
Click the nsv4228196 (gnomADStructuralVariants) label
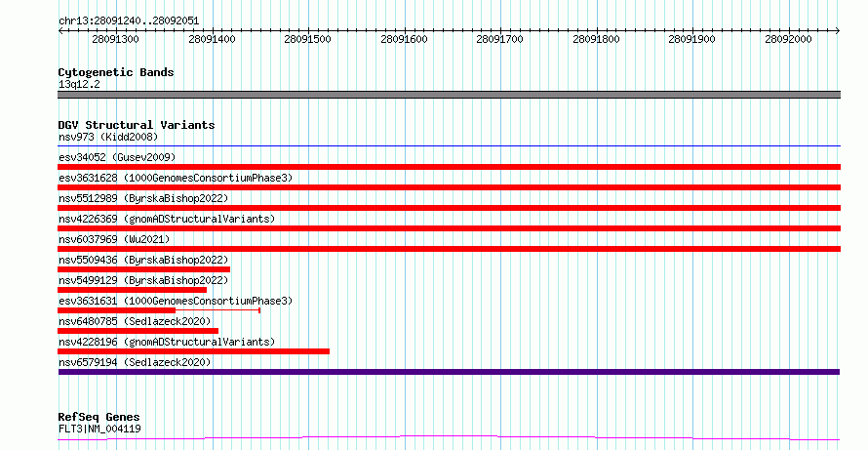coord(167,342)
